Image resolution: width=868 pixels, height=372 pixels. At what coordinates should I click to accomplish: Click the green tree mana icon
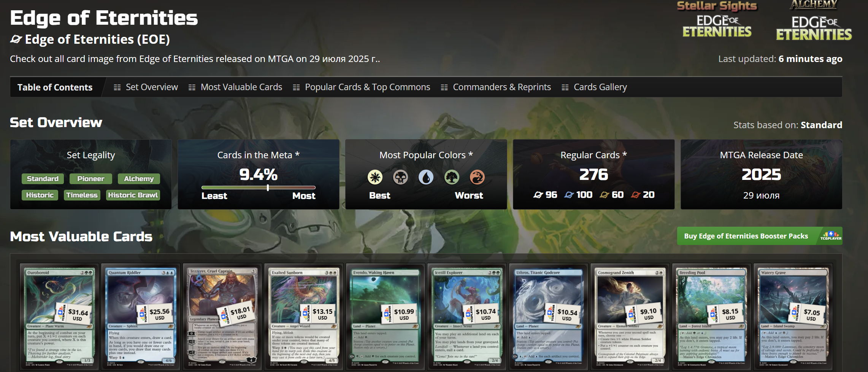pyautogui.click(x=452, y=177)
